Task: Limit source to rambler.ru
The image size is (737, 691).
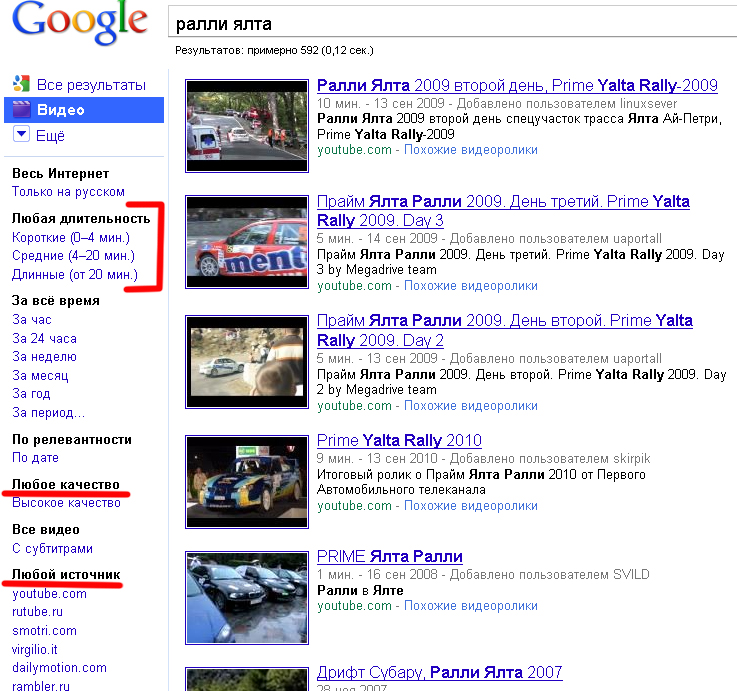Action: click(x=41, y=686)
